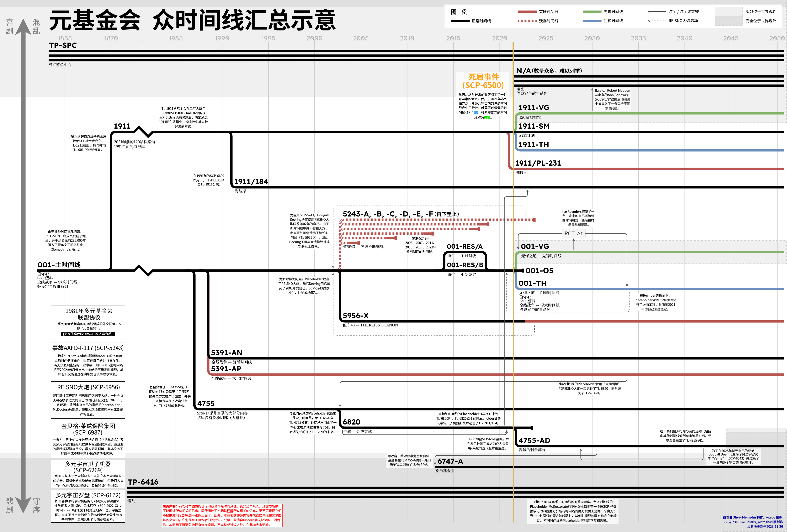Click the 2025 year marker
The width and height of the screenshot is (787, 532).
click(545, 38)
